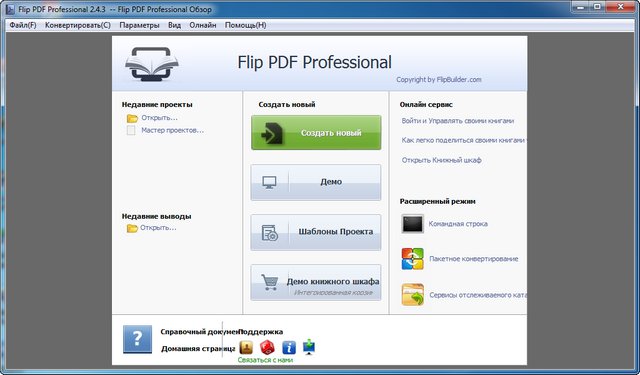The image size is (640, 375).
Task: Open Шаблоны Проекта button
Action: tap(316, 232)
